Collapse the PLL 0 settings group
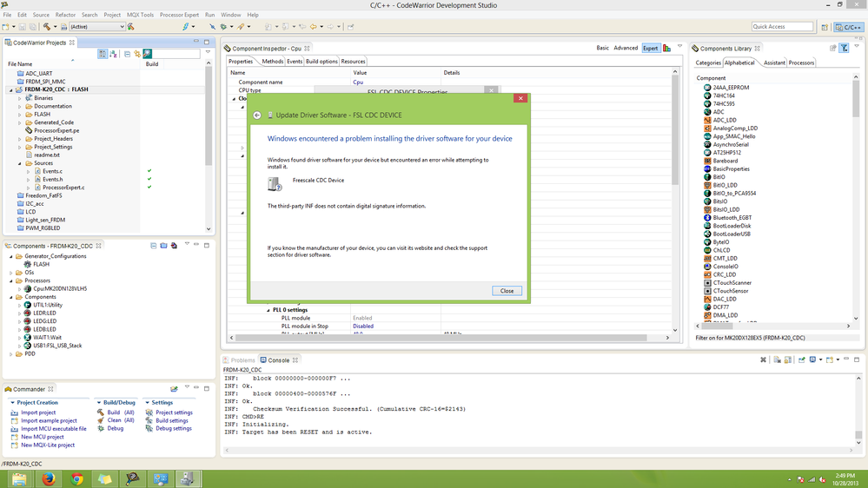Image resolution: width=868 pixels, height=488 pixels. [x=268, y=310]
